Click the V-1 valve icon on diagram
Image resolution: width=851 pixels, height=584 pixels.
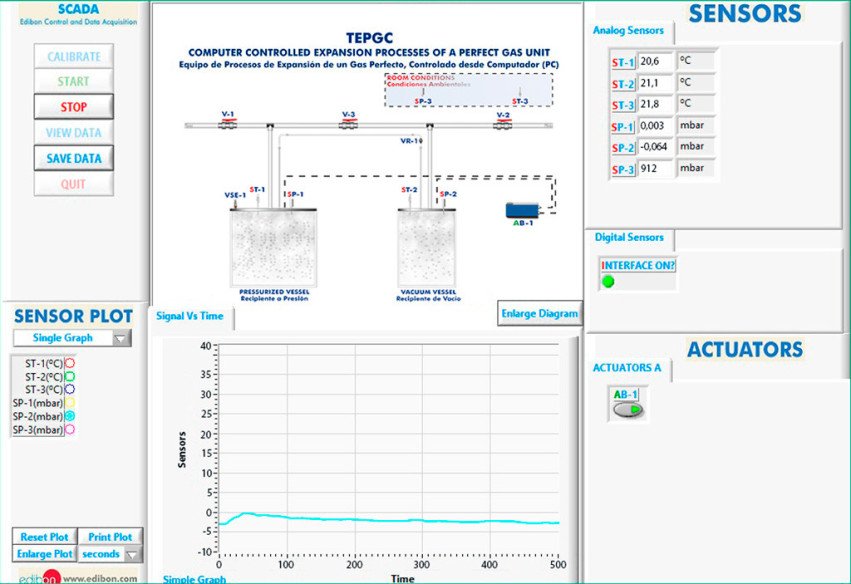[227, 125]
